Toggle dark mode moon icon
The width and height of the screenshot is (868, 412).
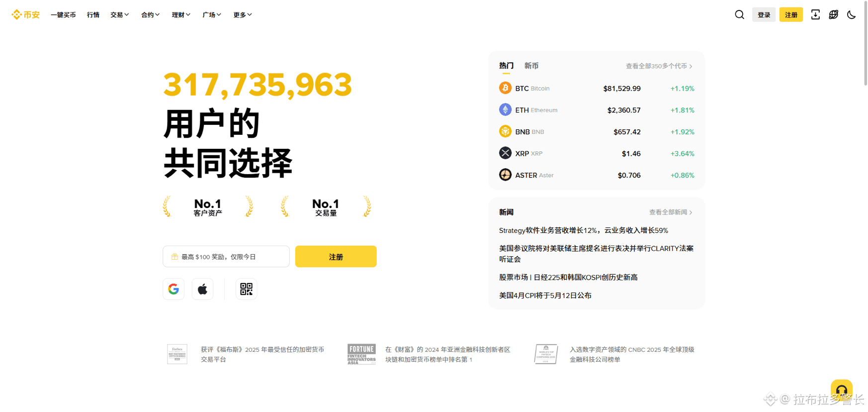pyautogui.click(x=852, y=15)
